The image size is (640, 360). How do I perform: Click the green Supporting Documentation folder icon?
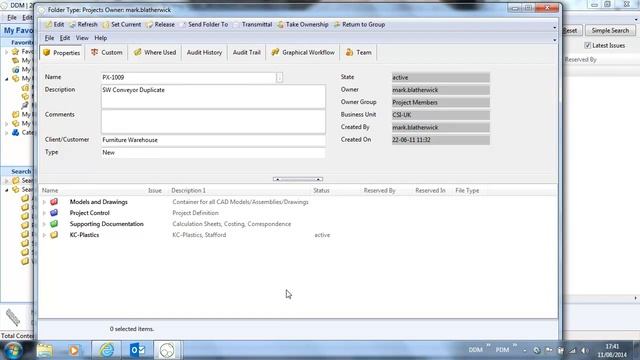[54, 224]
